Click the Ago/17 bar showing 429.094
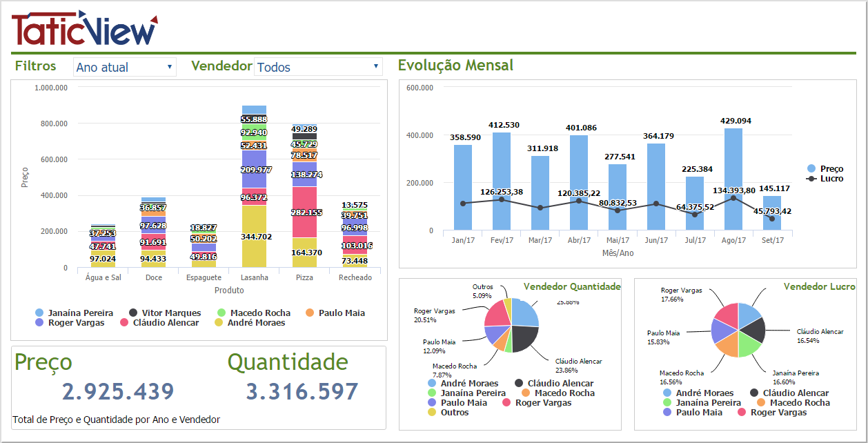The height and width of the screenshot is (443, 868). tap(733, 179)
